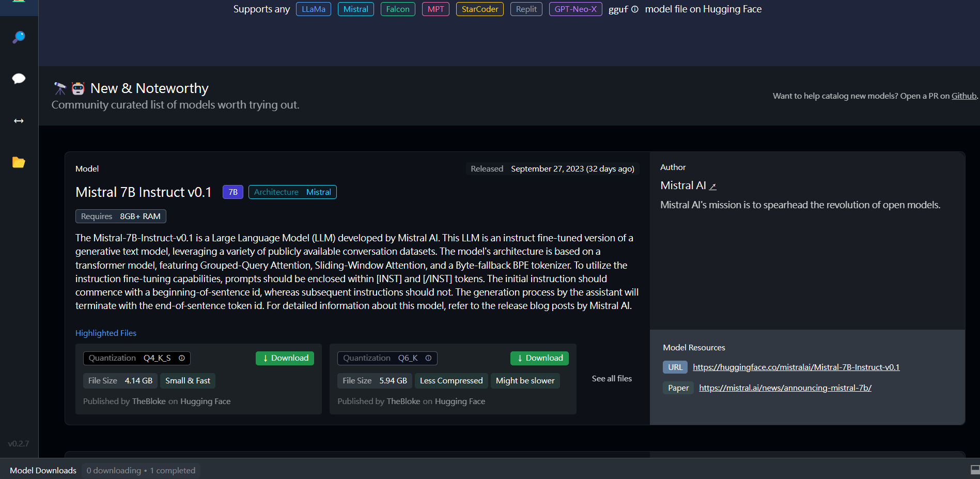Image resolution: width=980 pixels, height=479 pixels.
Task: Click the File Size 4.14 GB tag
Action: tap(120, 381)
